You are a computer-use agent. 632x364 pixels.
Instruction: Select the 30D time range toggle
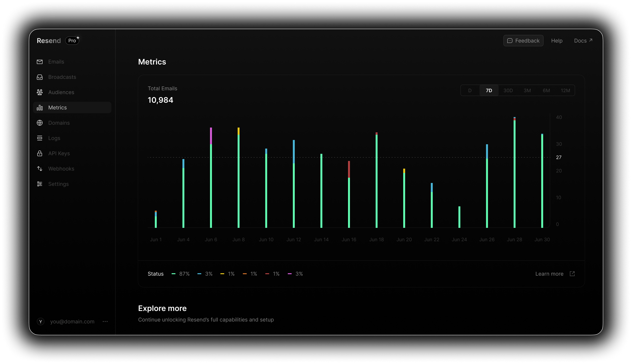[x=507, y=90]
